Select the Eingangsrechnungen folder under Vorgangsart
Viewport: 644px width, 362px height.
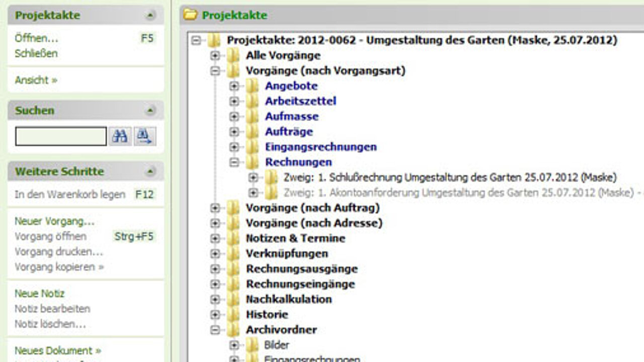321,147
